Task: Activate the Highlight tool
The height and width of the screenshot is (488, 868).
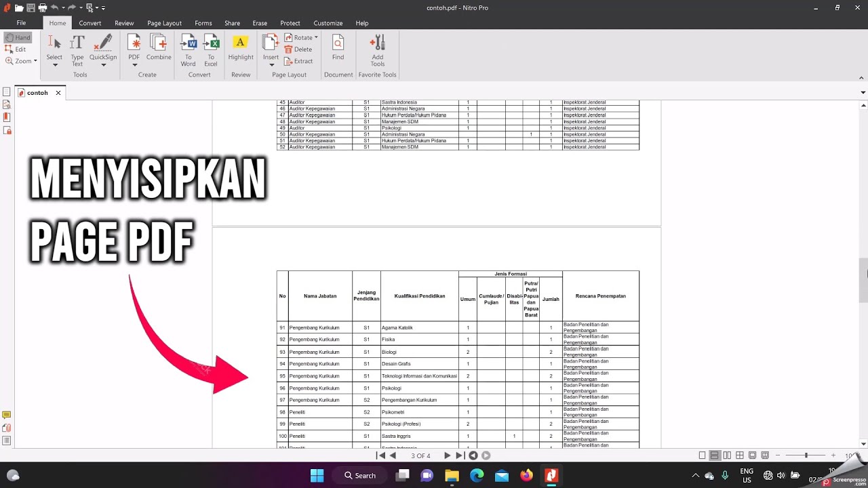Action: pos(240,47)
